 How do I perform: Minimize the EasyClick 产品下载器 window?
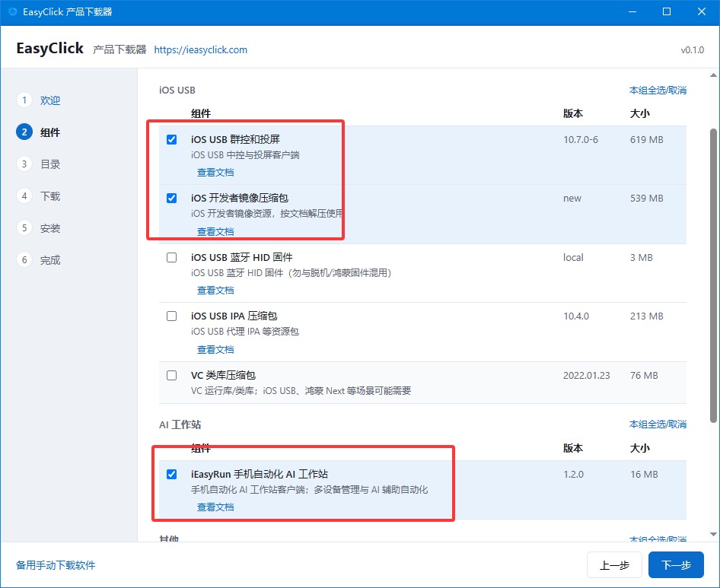click(632, 12)
